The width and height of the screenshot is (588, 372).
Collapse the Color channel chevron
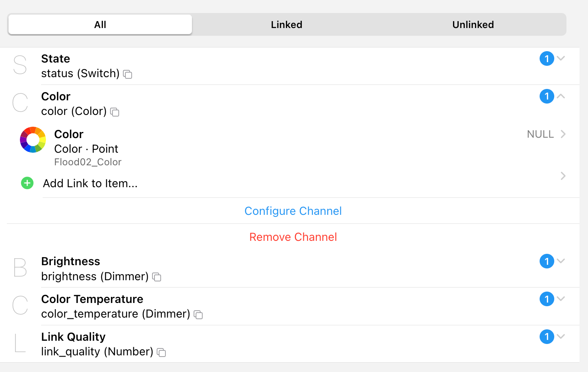561,96
